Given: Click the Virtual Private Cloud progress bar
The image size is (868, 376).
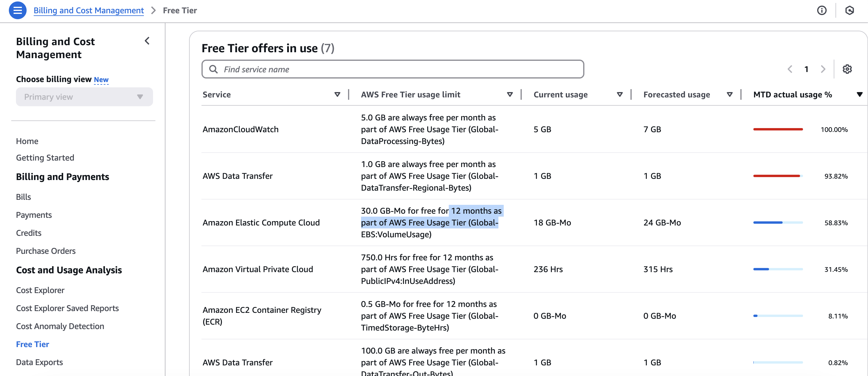Looking at the screenshot, I should click(x=778, y=269).
